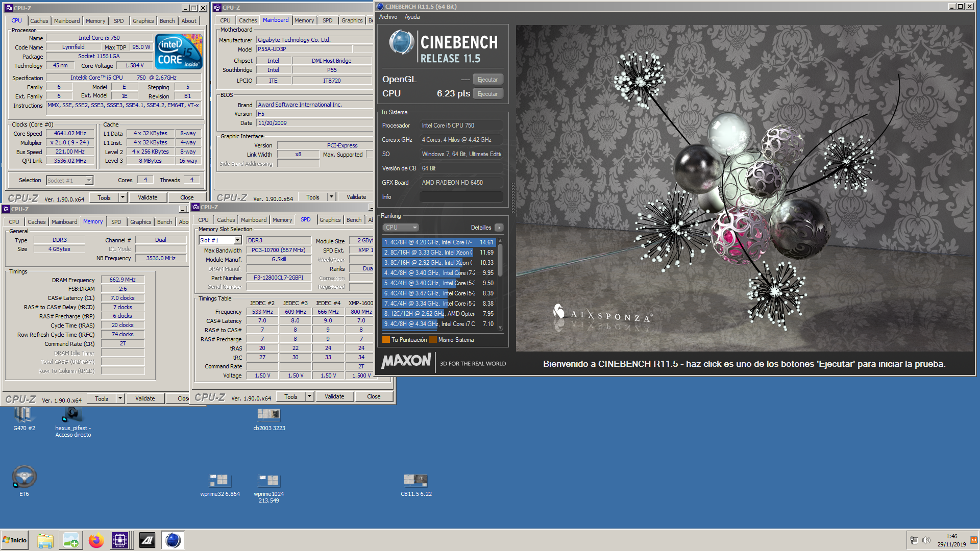Expand the Tools arrow in the Mainboard window
The height and width of the screenshot is (551, 980).
tap(331, 197)
